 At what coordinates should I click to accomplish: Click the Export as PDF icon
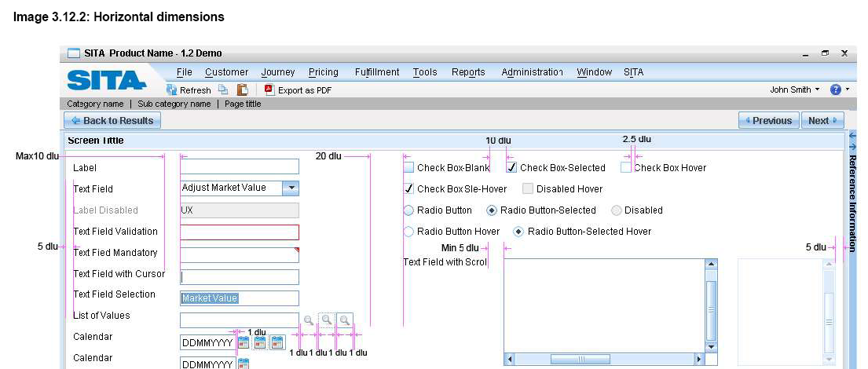point(269,89)
